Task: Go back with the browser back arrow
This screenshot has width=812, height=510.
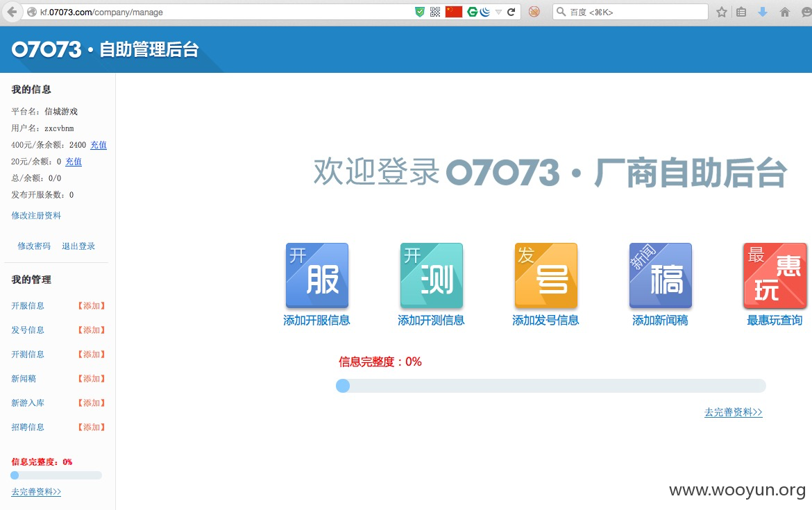Action: [12, 12]
